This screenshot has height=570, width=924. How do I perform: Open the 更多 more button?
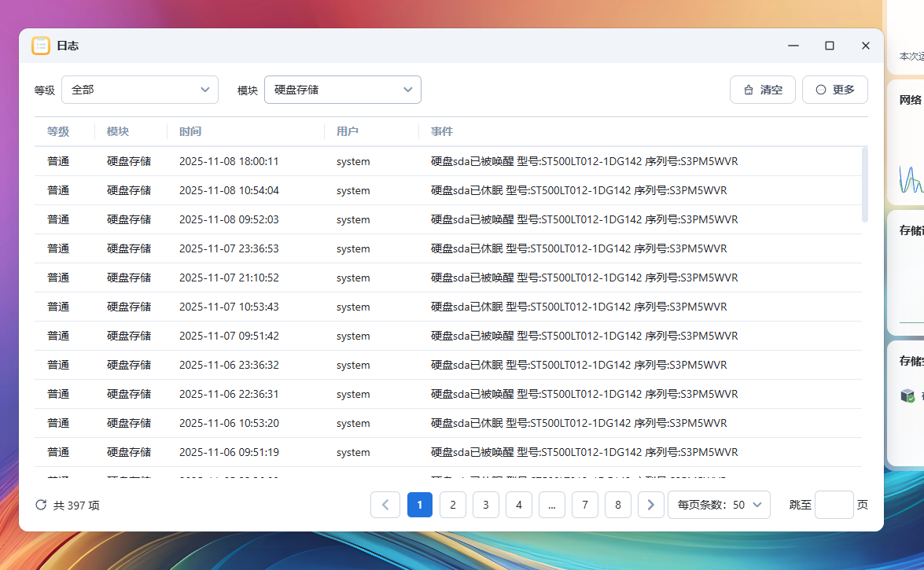pyautogui.click(x=834, y=90)
